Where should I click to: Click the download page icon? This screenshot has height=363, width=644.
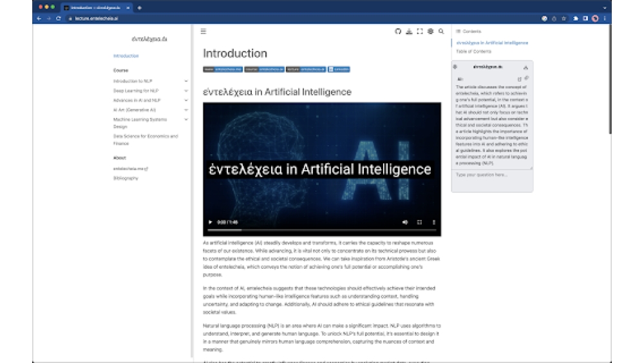tap(409, 31)
